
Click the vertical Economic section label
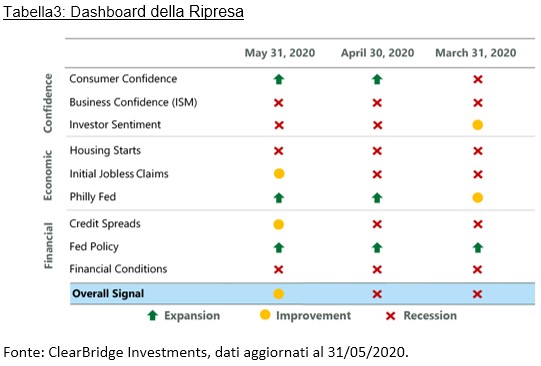click(x=48, y=175)
